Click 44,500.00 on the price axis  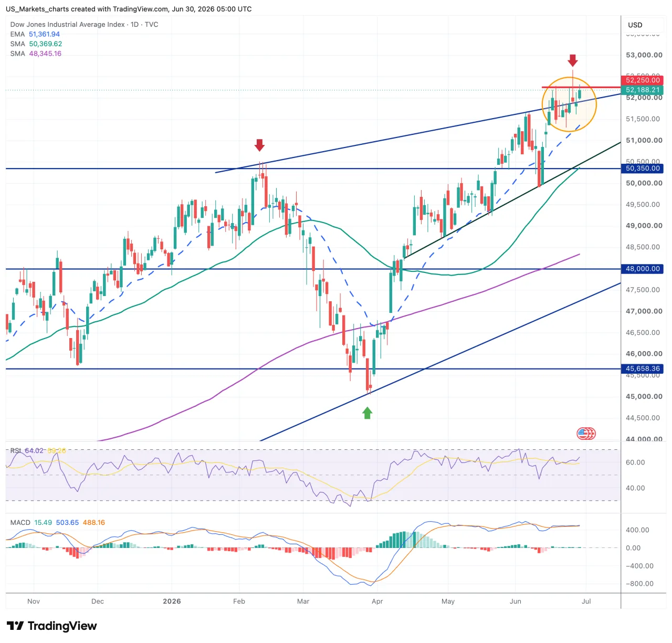(643, 418)
